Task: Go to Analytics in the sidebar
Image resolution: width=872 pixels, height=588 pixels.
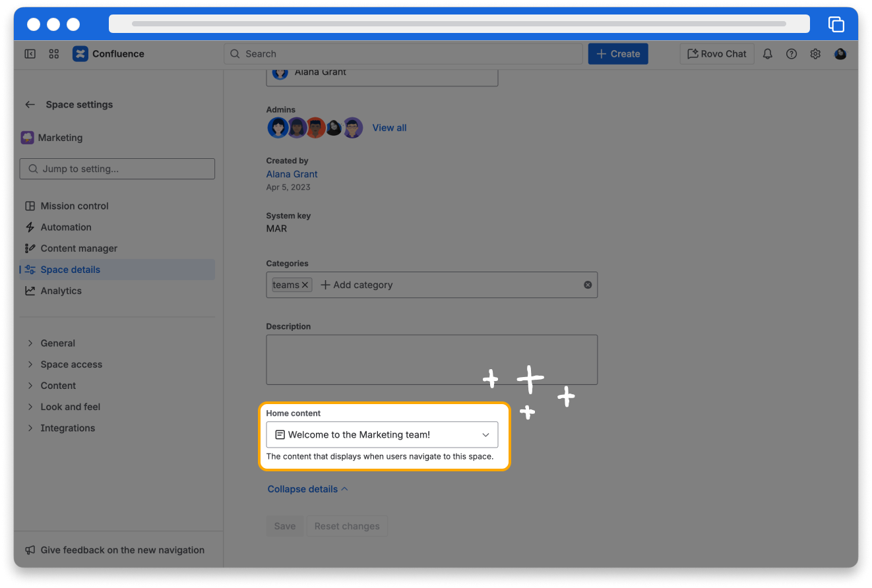Action: pyautogui.click(x=61, y=291)
